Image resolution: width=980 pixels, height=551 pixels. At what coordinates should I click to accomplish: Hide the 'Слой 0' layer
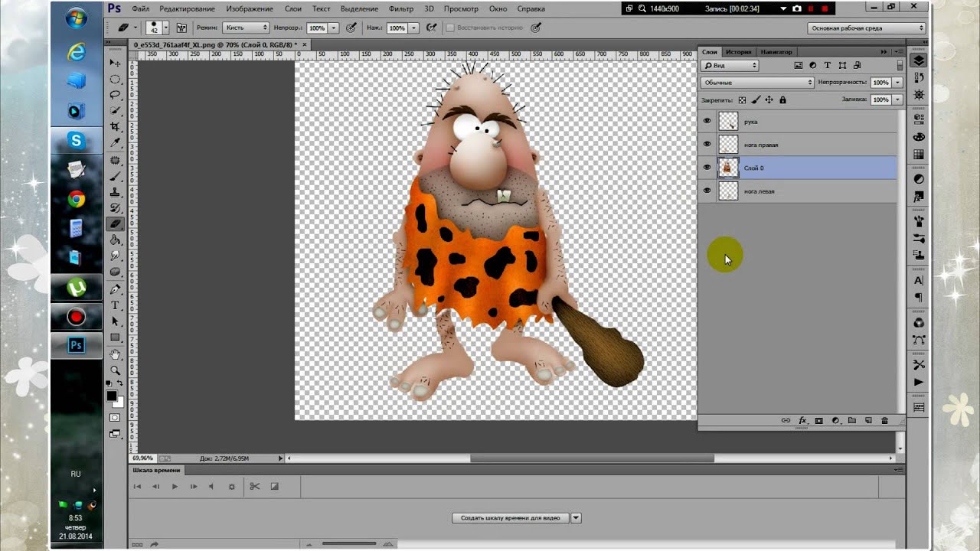pyautogui.click(x=707, y=167)
